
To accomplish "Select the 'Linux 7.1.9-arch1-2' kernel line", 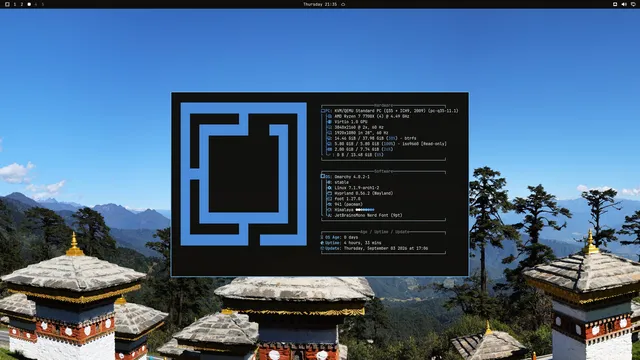I will [x=356, y=188].
